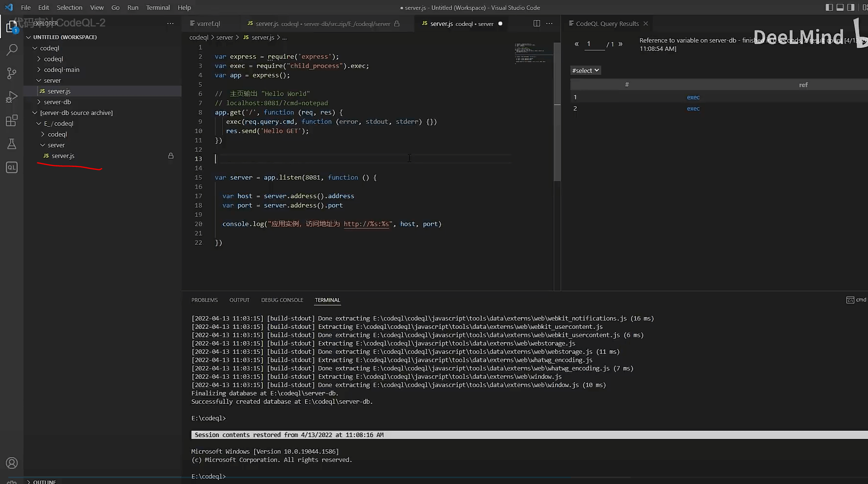Click the results page number field

594,44
